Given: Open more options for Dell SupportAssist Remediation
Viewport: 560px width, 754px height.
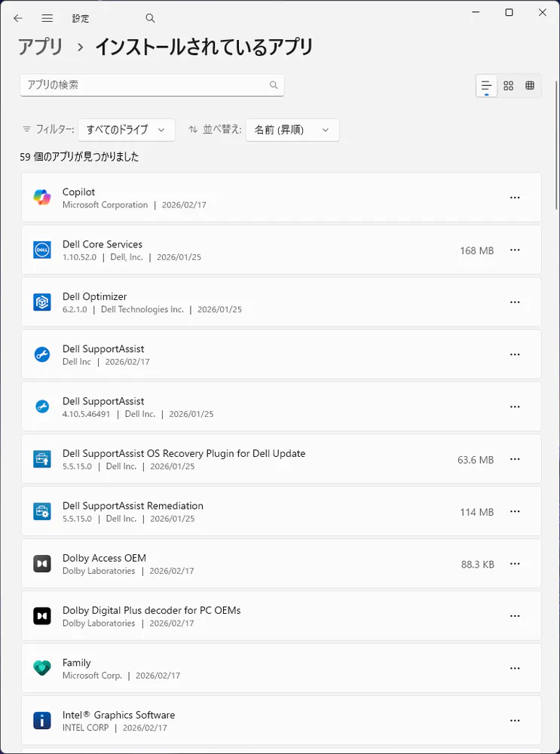Looking at the screenshot, I should (x=515, y=511).
